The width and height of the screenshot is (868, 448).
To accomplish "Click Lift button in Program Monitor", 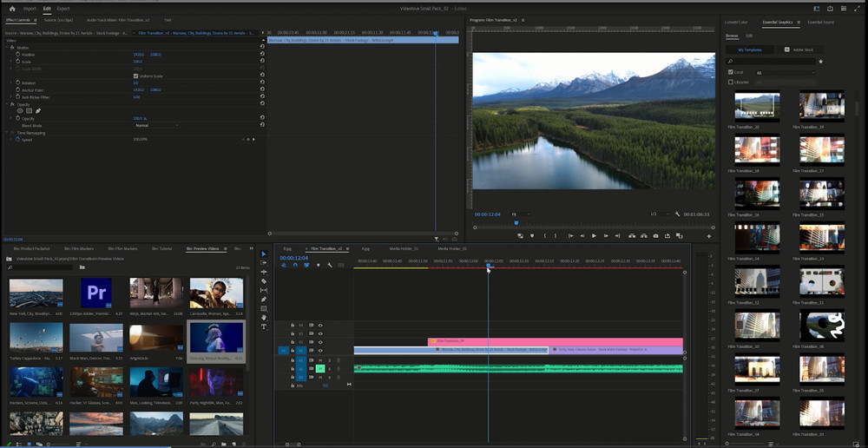I will click(x=632, y=236).
